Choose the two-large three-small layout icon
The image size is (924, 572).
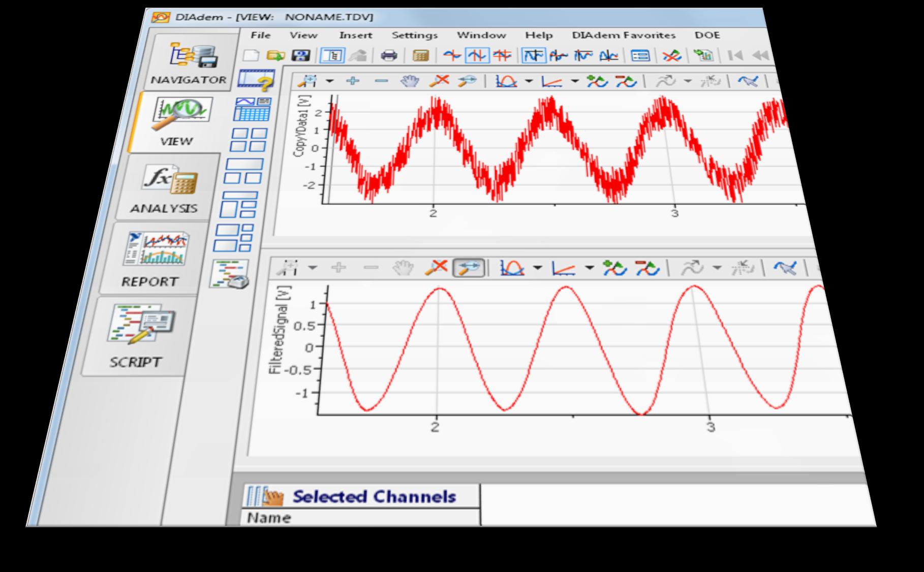(x=234, y=238)
